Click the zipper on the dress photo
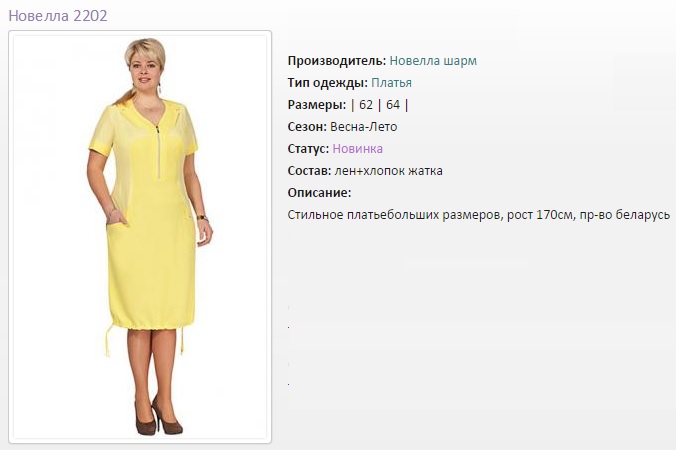Viewport: 676px width, 450px height. tap(158, 152)
